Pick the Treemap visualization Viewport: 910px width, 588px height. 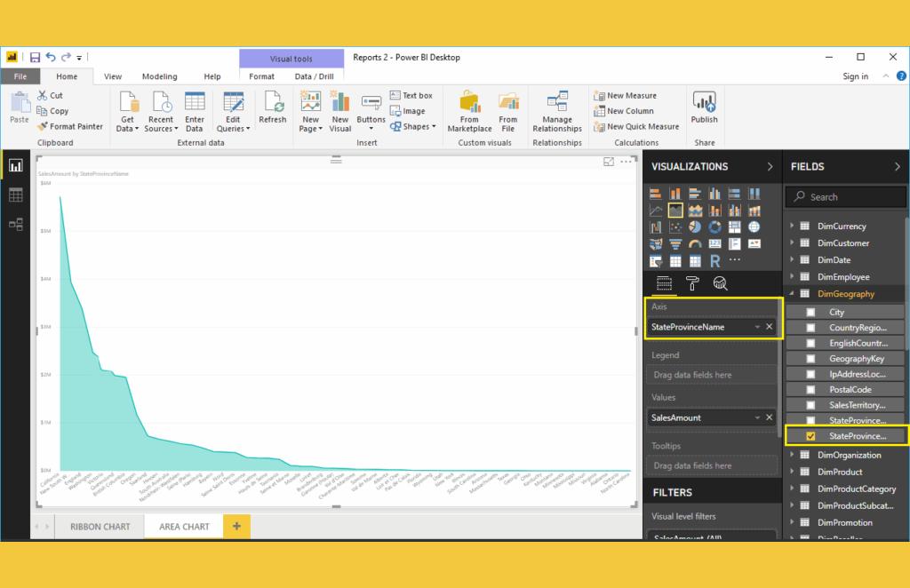click(x=735, y=227)
